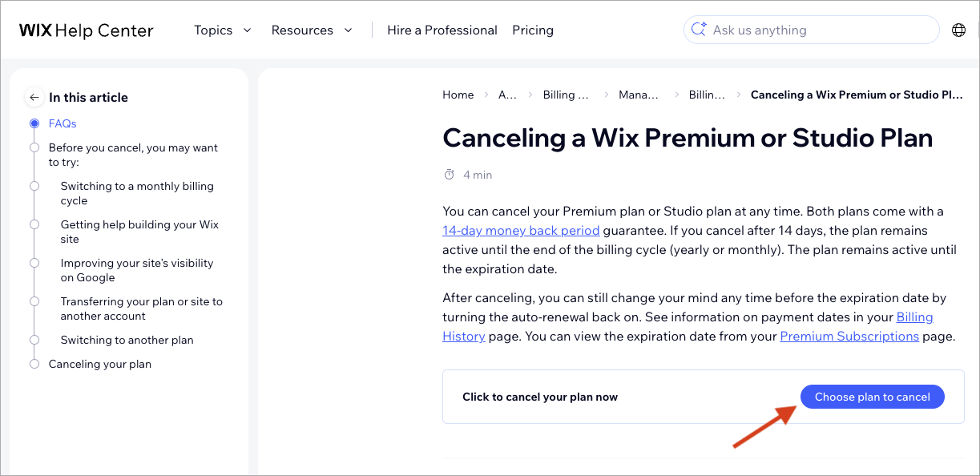Click the circle beside Canceling your plan

[x=34, y=363]
